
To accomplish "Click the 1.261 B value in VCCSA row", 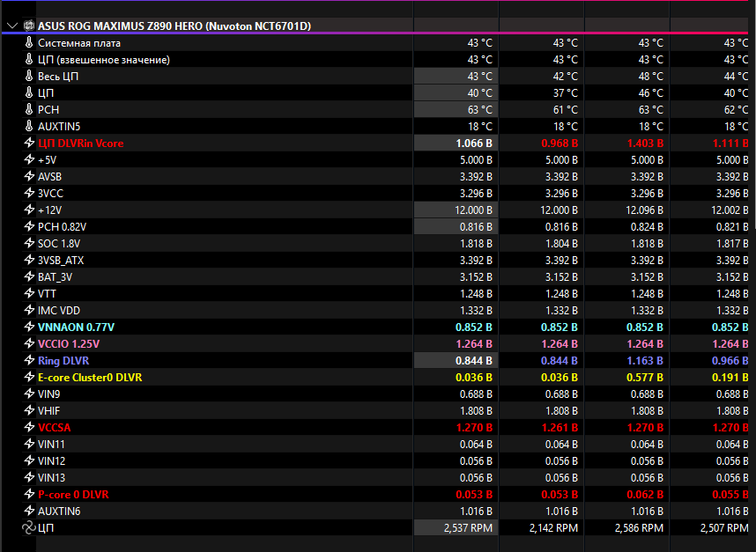I will [x=560, y=427].
